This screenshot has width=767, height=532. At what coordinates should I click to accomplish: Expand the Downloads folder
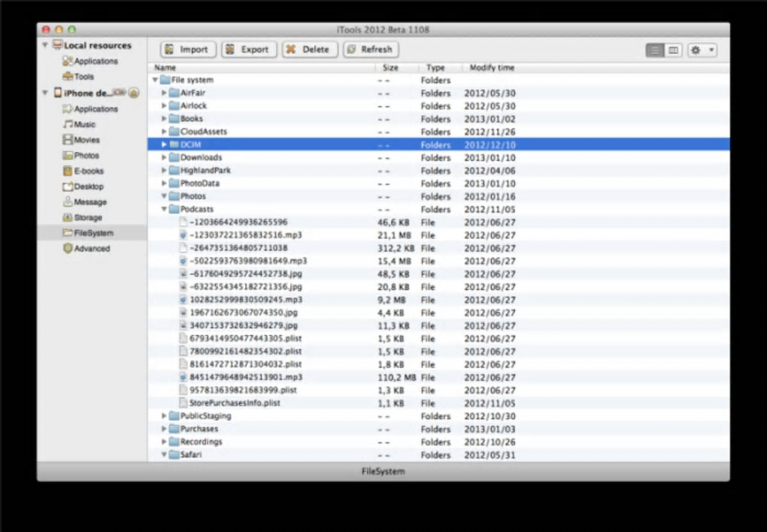(x=164, y=158)
